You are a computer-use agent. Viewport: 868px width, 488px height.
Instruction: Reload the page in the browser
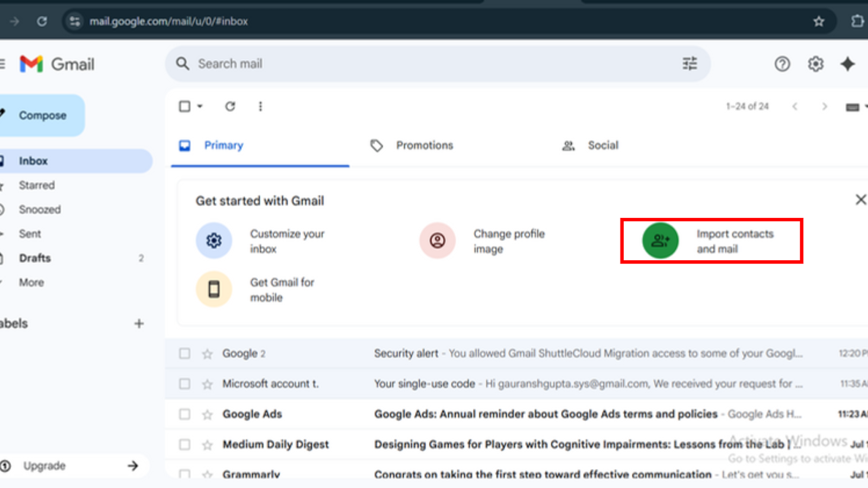pyautogui.click(x=42, y=21)
